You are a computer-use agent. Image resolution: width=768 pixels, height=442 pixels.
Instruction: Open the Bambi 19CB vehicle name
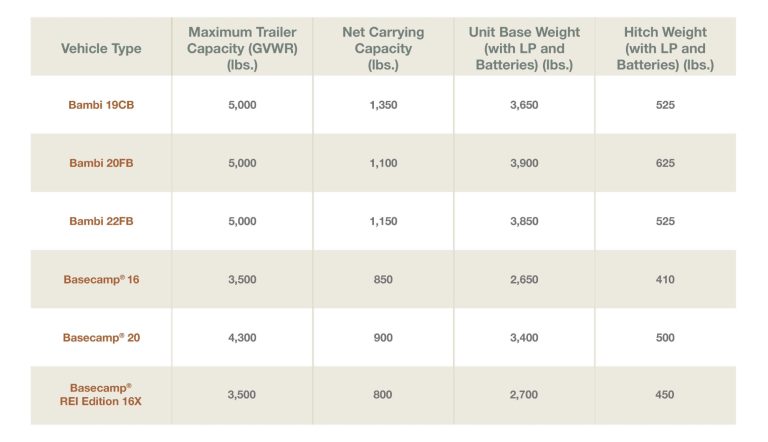[101, 104]
